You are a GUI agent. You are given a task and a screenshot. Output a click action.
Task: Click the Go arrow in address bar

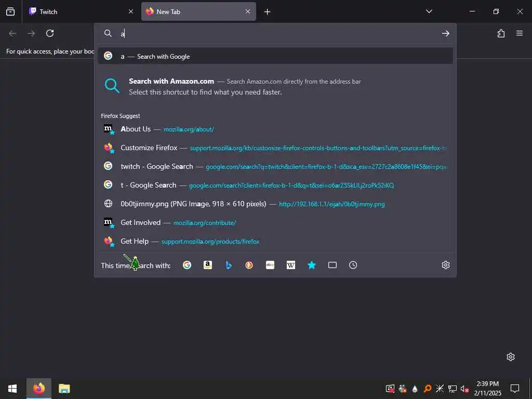pyautogui.click(x=445, y=33)
